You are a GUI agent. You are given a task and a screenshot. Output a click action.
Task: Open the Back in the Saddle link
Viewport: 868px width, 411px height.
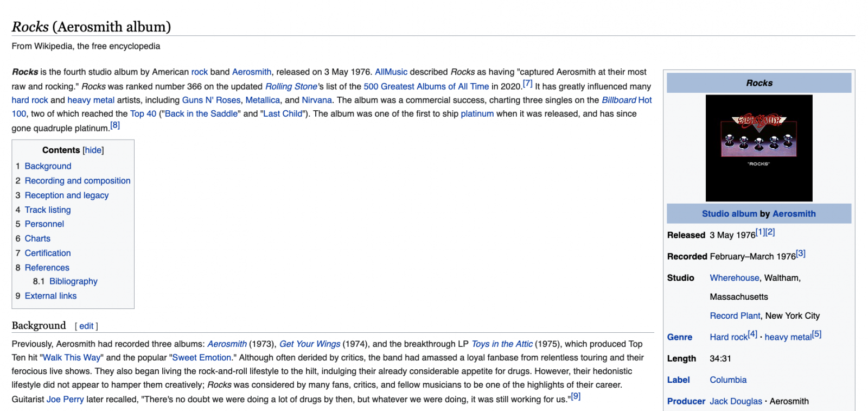tap(201, 114)
